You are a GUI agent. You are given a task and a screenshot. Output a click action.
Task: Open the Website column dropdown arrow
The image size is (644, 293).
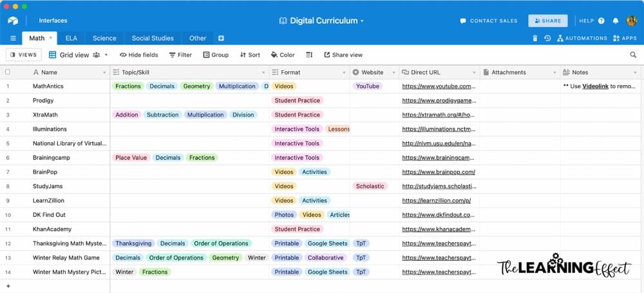click(x=393, y=72)
